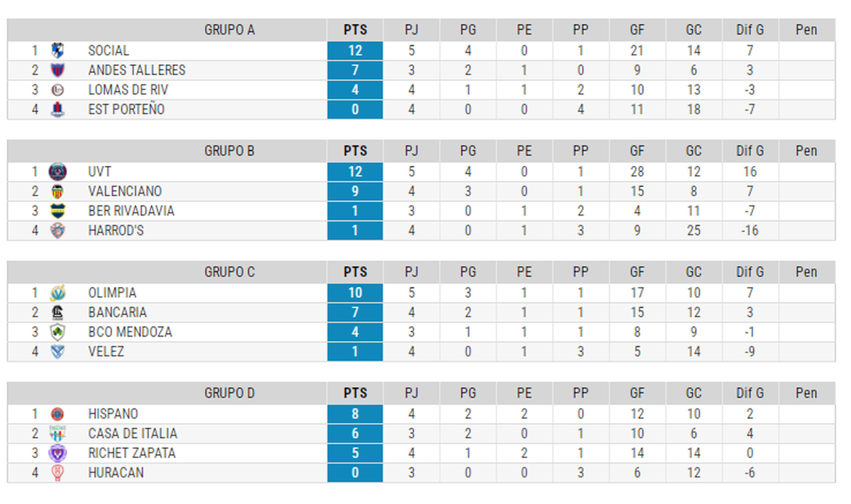Screen dimensions: 851x504
Task: Click Olimpia's highlighted 10 points cell
Action: [x=355, y=293]
